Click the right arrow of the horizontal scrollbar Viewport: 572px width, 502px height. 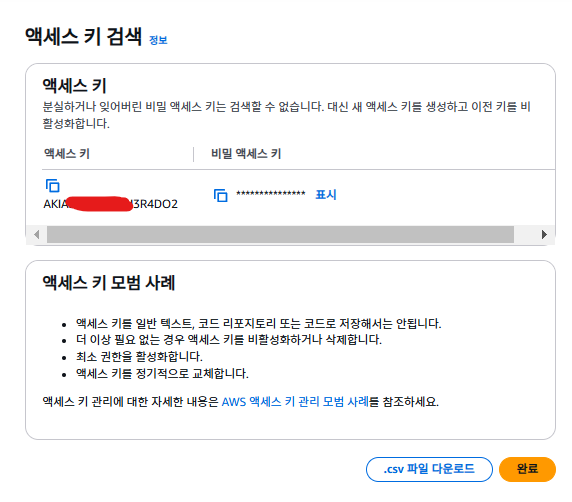[544, 234]
